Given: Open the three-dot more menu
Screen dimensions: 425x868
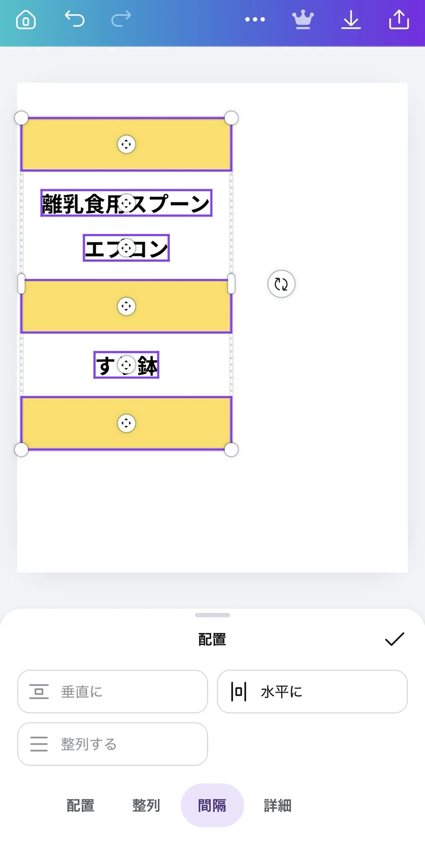Looking at the screenshot, I should (255, 19).
